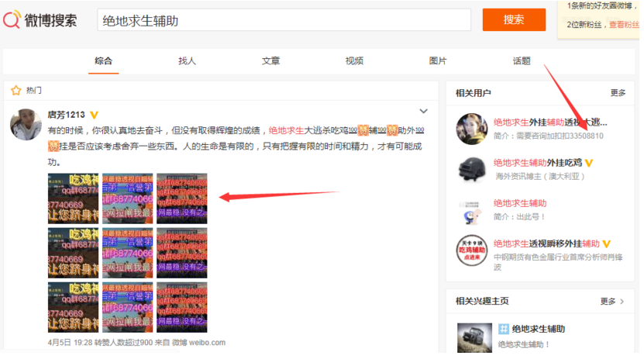644x359 pixels.
Task: Click the hashtag icon beside 绝地求生辅助
Action: (x=504, y=329)
